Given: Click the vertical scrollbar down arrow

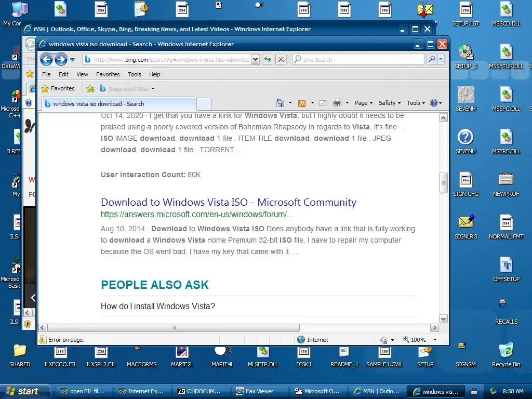Looking at the screenshot, I should [444, 319].
